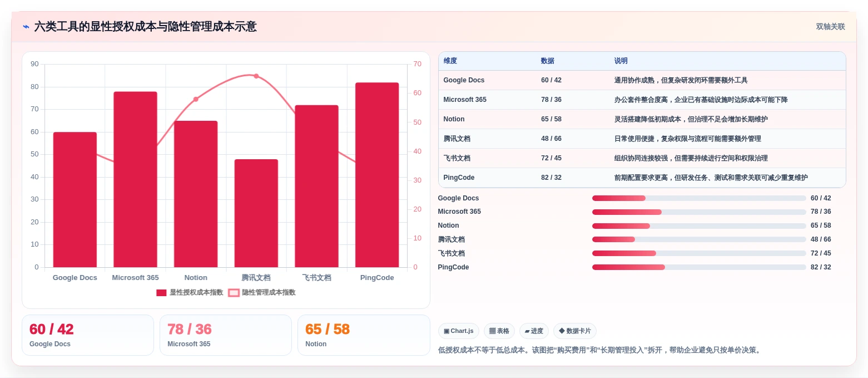Click the chart title 六类工具的显性授权成本与隐性管理成本示意
This screenshot has width=868, height=378.
(146, 27)
